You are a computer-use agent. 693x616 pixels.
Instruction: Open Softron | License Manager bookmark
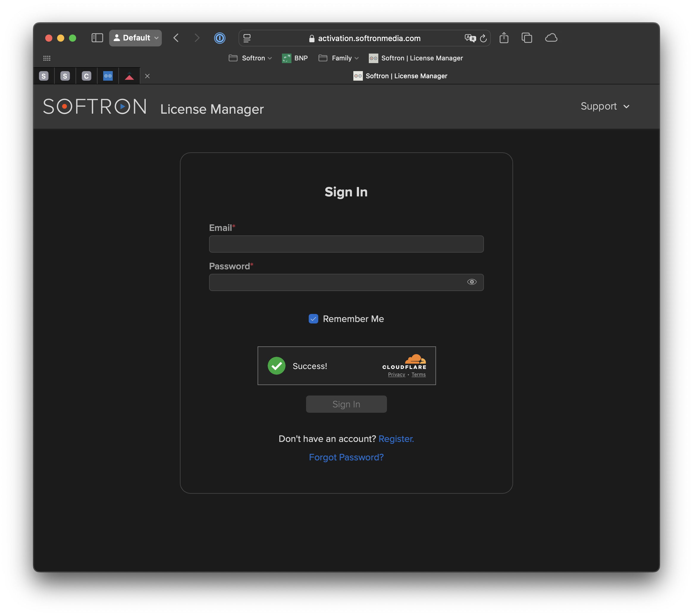416,58
